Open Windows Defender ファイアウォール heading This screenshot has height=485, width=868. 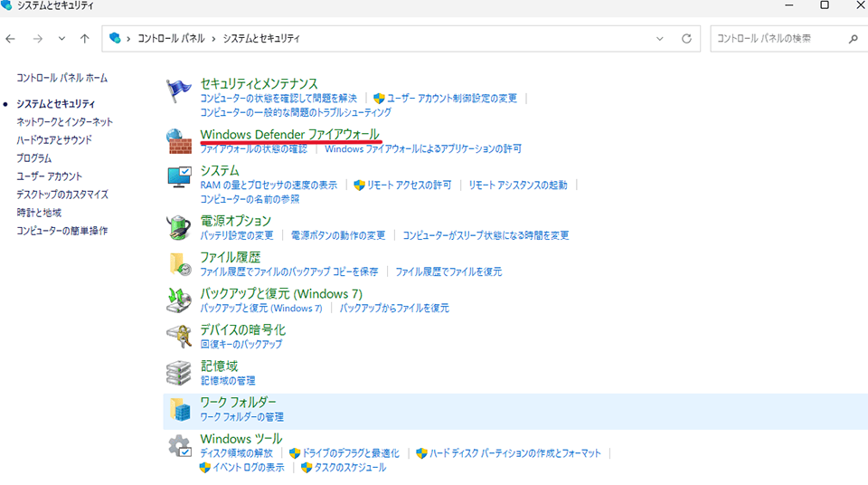(x=290, y=134)
